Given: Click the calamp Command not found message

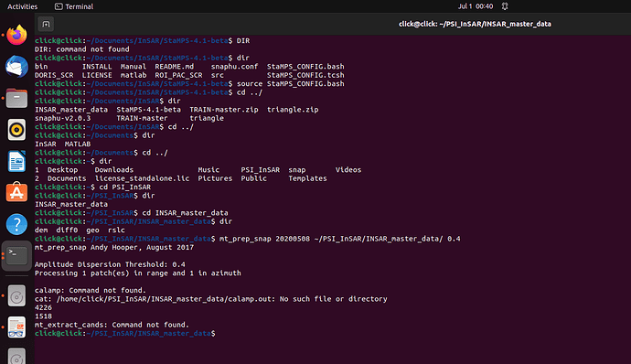Looking at the screenshot, I should [x=91, y=290].
